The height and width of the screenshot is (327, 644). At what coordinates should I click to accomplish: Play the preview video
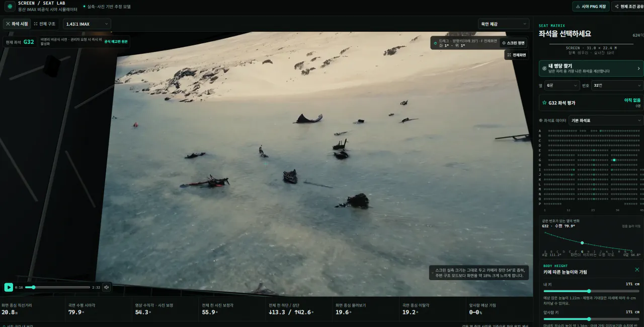(9, 287)
